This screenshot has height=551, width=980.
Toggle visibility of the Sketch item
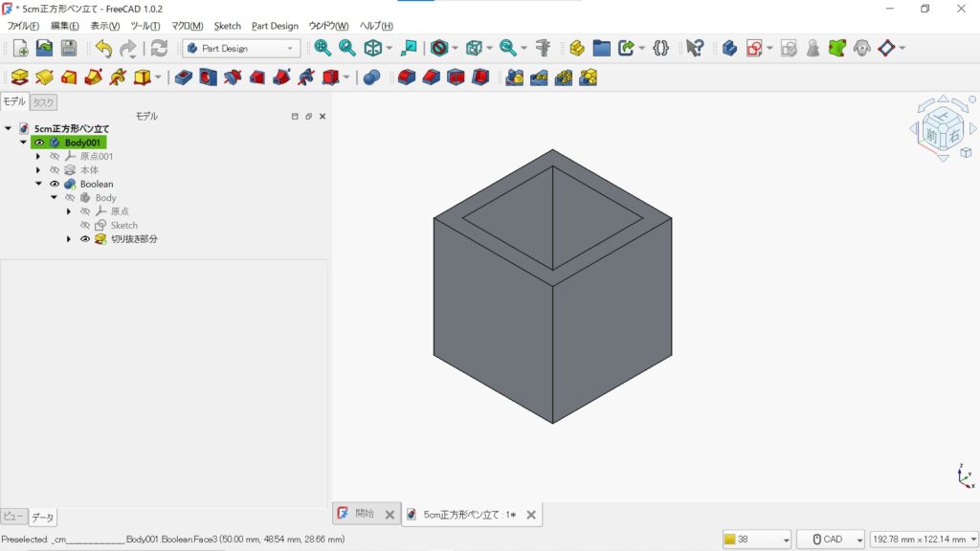pos(84,226)
